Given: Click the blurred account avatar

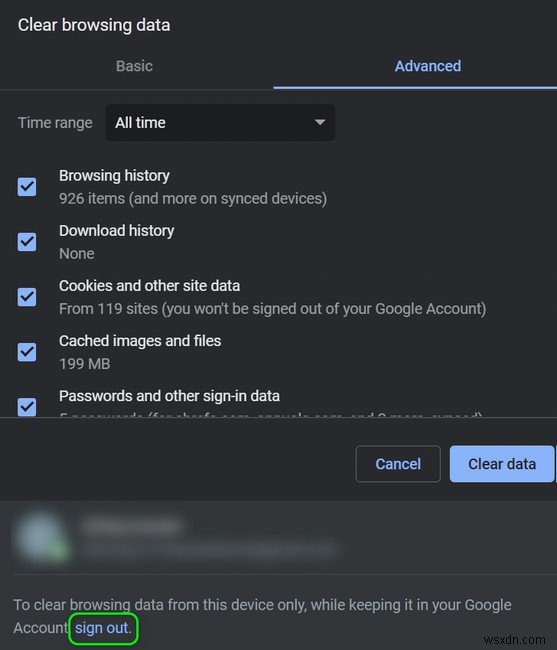Looking at the screenshot, I should point(41,538).
